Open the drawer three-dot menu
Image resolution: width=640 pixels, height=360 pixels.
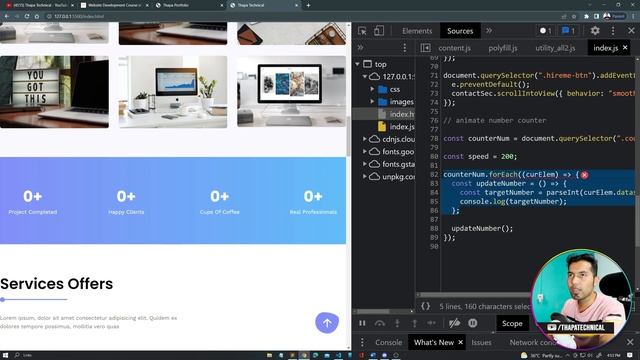coord(362,342)
